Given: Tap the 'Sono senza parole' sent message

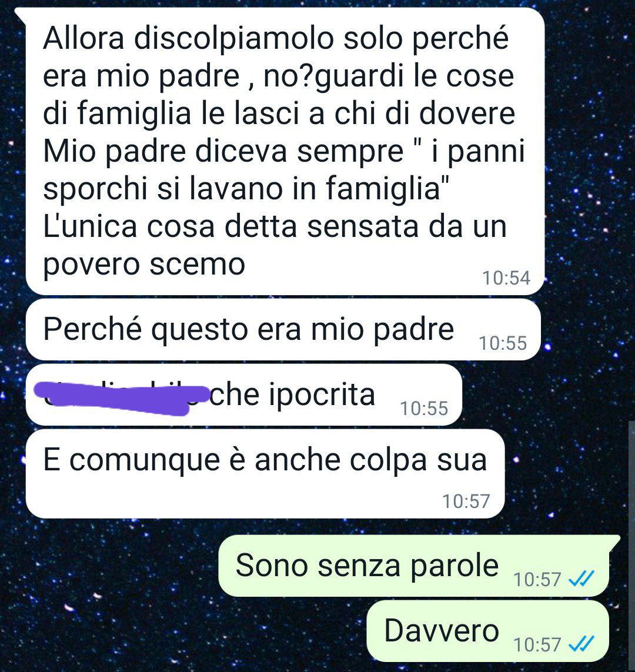Looking at the screenshot, I should click(x=414, y=566).
